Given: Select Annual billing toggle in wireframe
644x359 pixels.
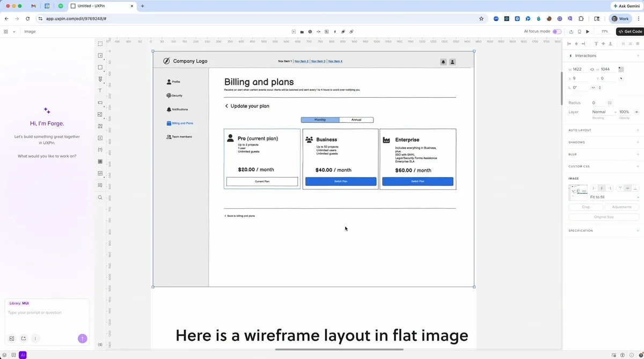Looking at the screenshot, I should pyautogui.click(x=356, y=120).
